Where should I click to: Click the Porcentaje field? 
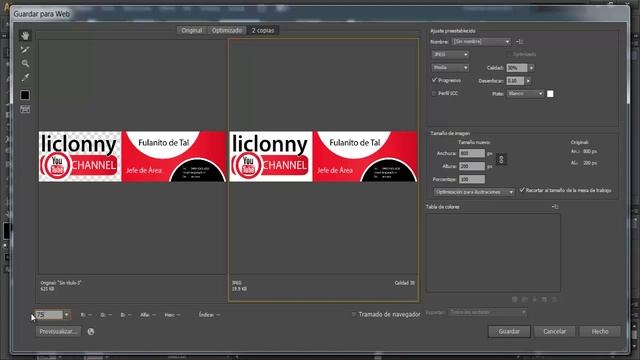[x=472, y=179]
